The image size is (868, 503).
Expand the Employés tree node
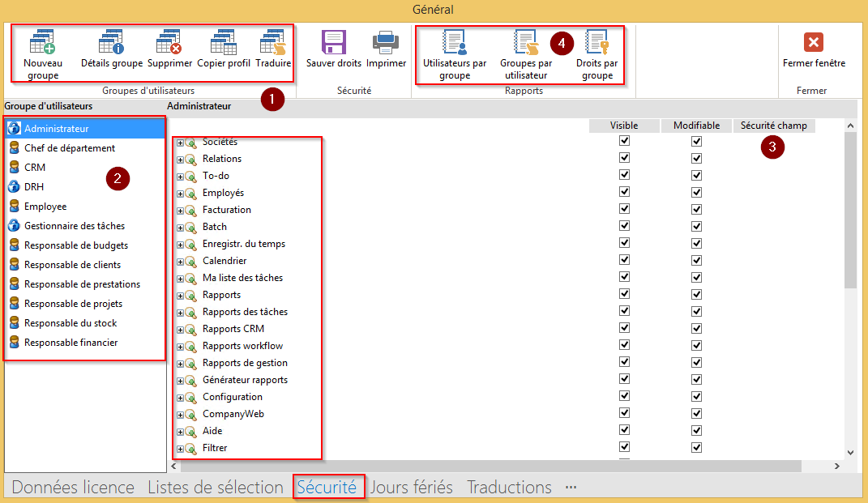pos(180,194)
